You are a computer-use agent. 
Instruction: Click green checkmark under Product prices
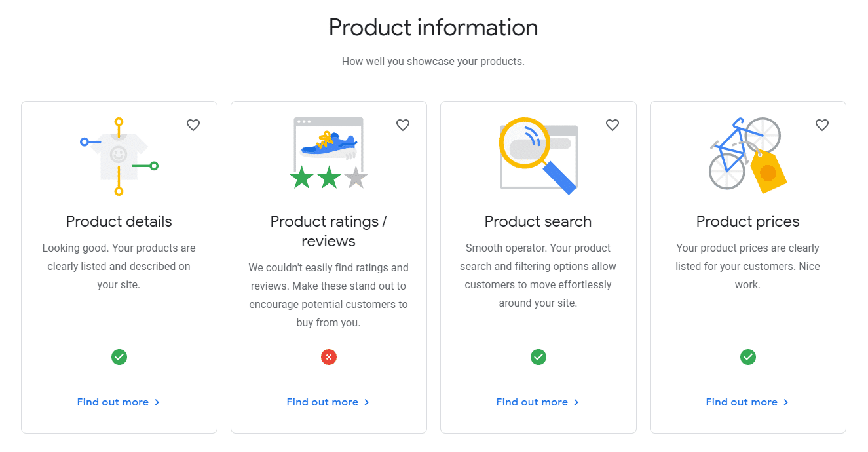click(x=748, y=357)
